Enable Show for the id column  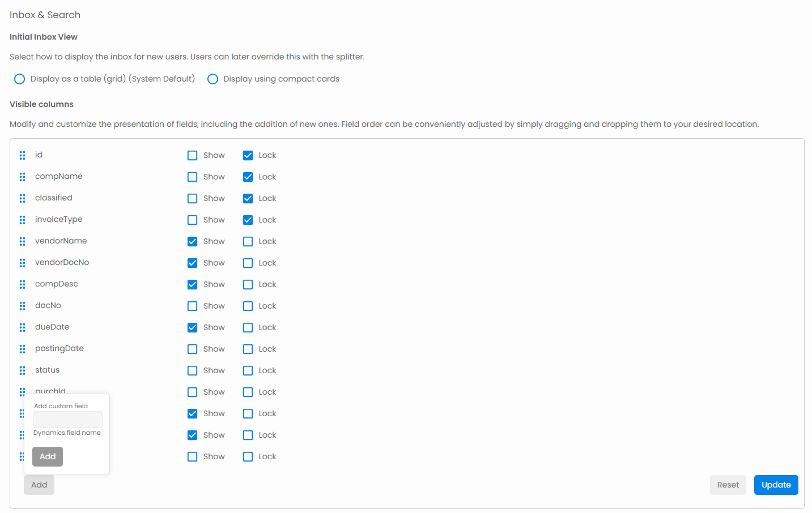(x=193, y=155)
